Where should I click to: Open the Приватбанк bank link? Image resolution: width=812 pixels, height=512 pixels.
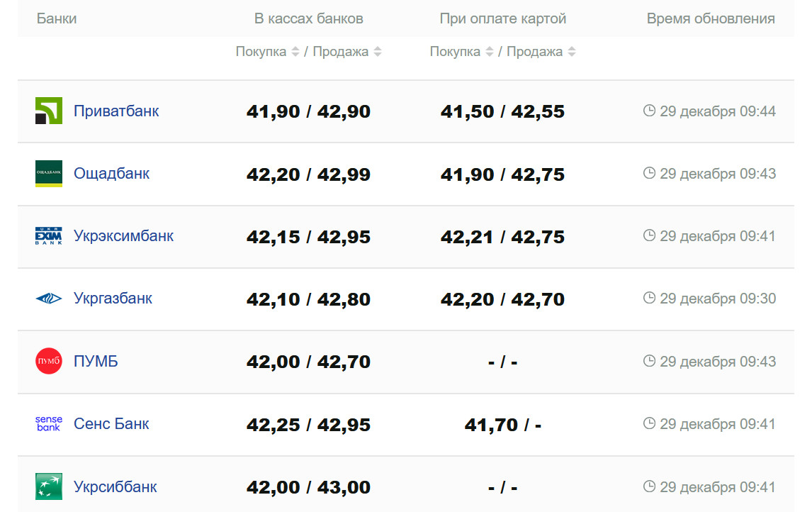pyautogui.click(x=116, y=111)
